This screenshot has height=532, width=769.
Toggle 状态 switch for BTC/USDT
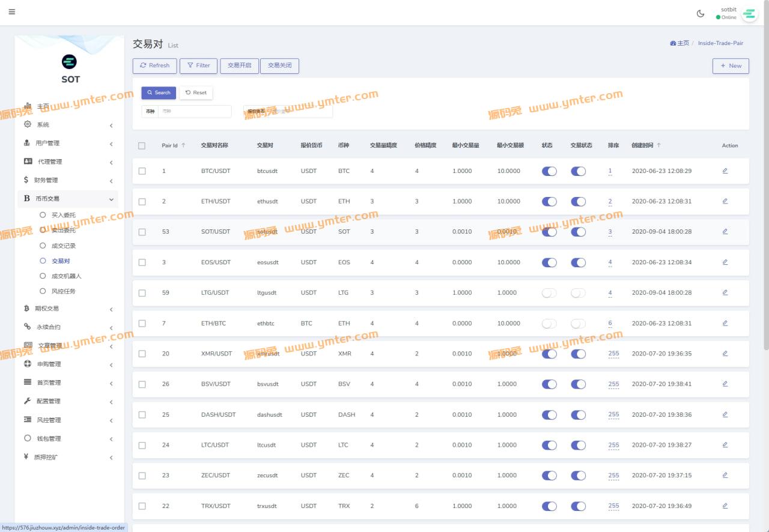point(549,171)
